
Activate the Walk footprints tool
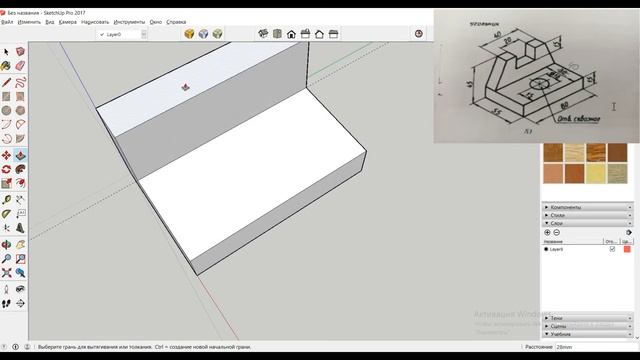tap(6, 303)
